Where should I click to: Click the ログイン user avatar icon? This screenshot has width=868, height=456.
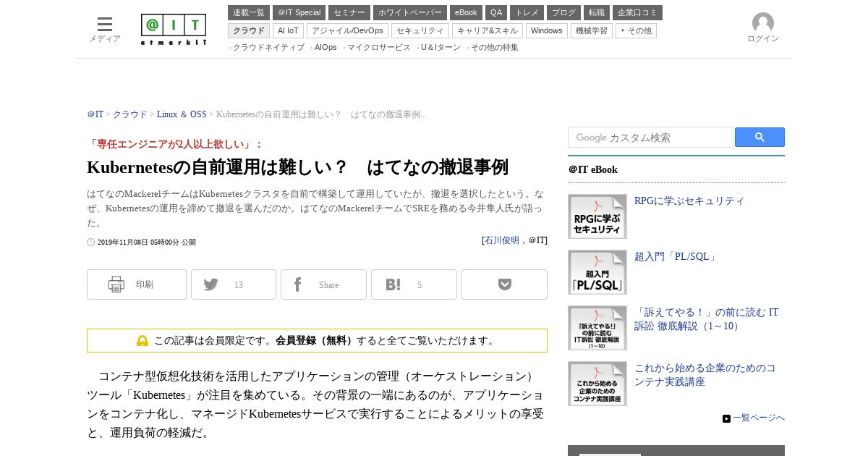(x=763, y=23)
